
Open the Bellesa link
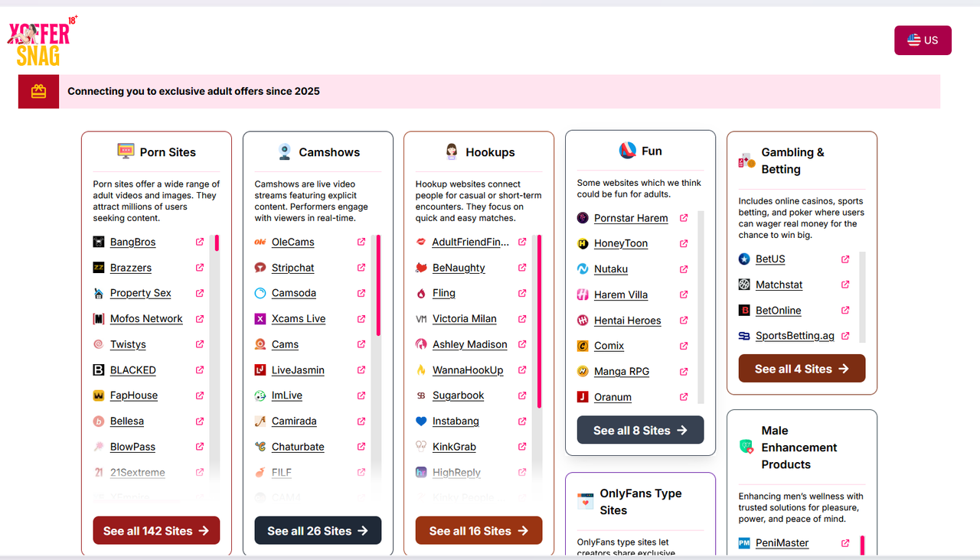click(x=127, y=421)
